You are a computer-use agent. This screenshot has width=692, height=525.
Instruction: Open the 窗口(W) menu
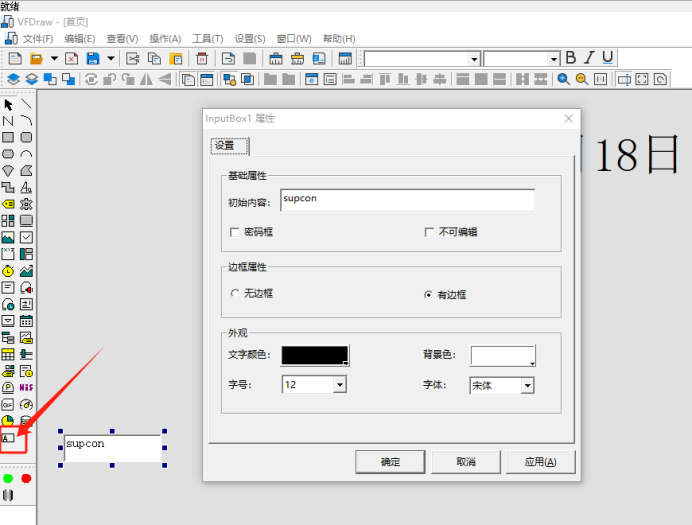click(294, 39)
